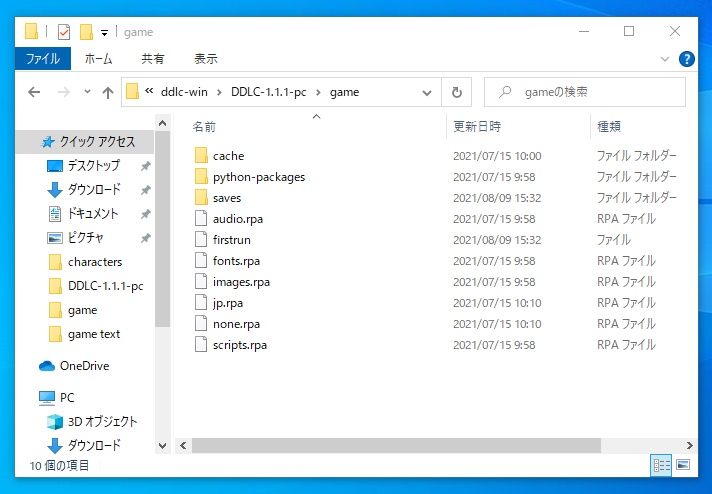The width and height of the screenshot is (712, 494).
Task: Select the game folder in navigation pane
Action: (82, 310)
